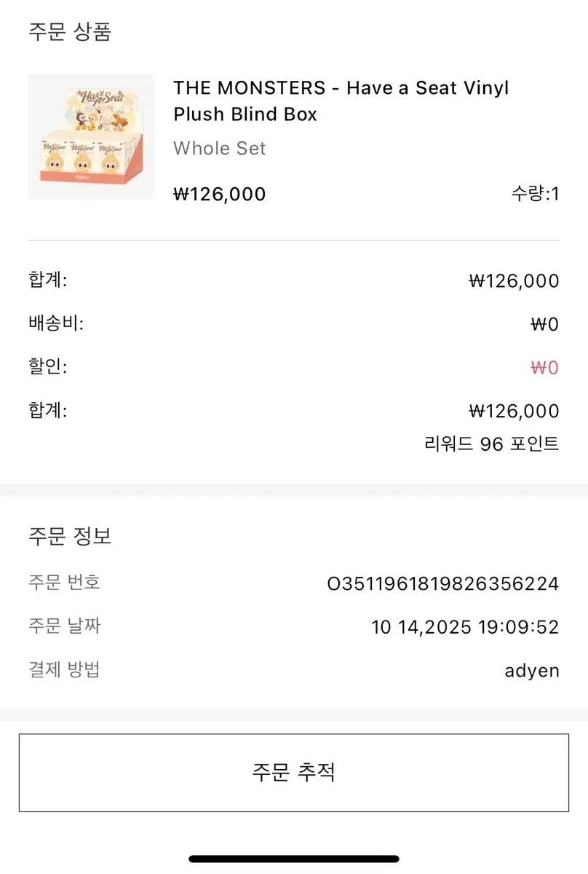
Task: Tap the 수량:1 quantity text
Action: [x=535, y=194]
